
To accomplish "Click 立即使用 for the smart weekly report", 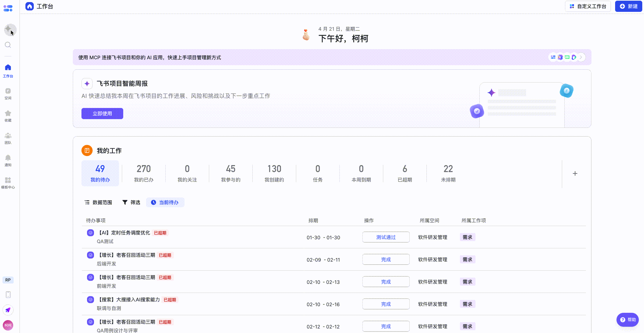I will (102, 114).
